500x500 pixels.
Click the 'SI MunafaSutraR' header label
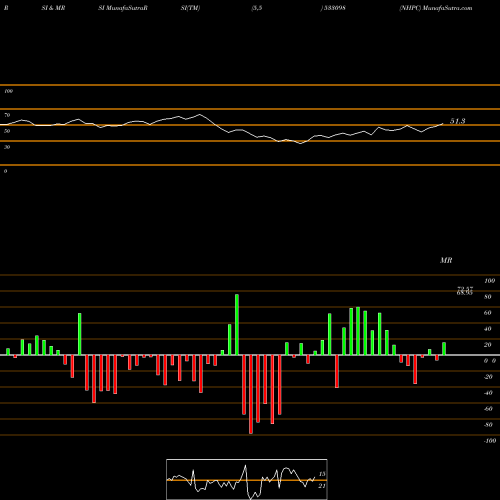(x=123, y=8)
